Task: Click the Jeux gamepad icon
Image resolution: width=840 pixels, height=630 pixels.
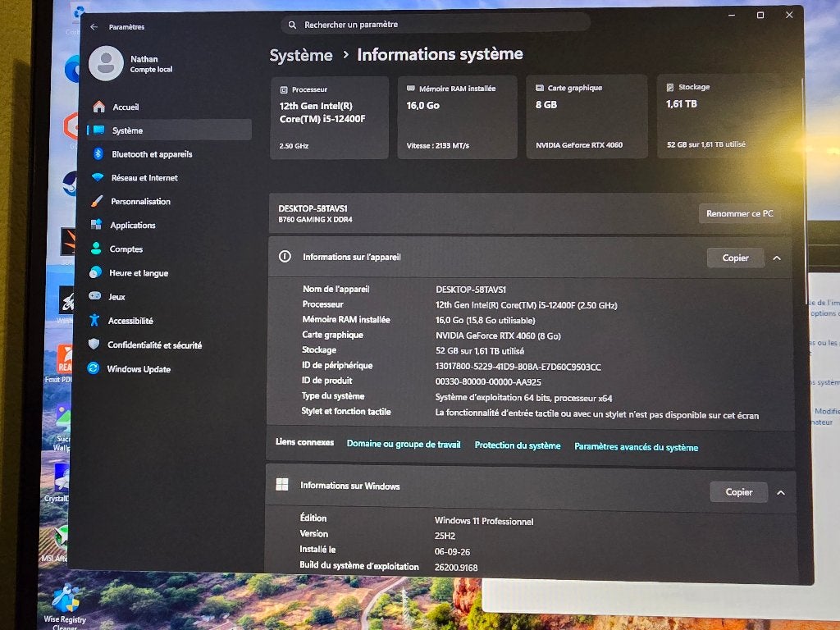Action: point(95,295)
